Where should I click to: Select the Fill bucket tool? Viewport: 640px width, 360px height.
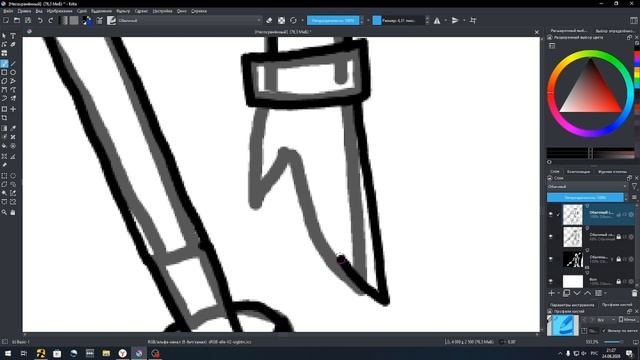(4, 146)
